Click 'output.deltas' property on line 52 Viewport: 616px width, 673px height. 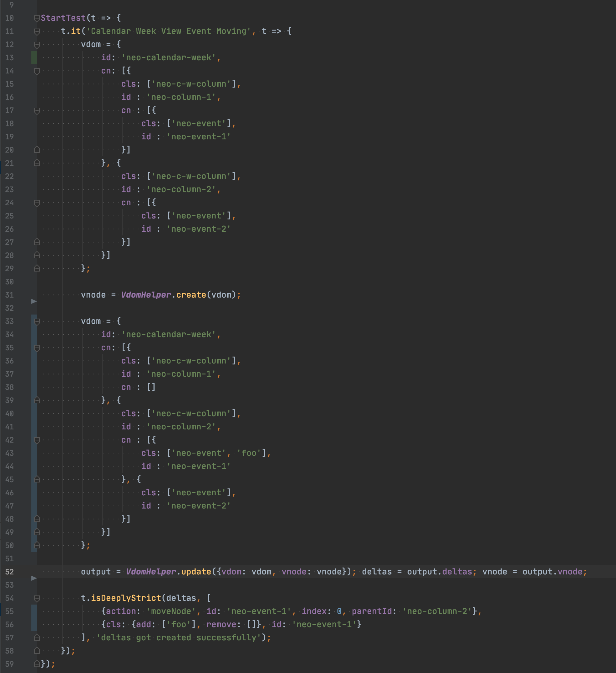[x=439, y=572]
